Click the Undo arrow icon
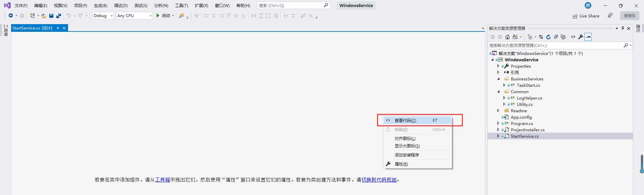 (69, 16)
